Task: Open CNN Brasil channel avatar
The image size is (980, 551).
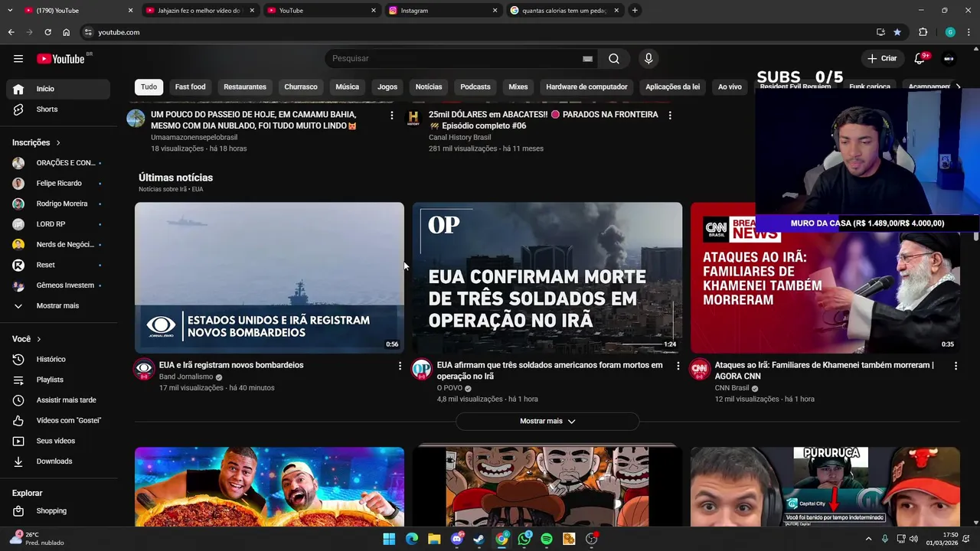Action: pyautogui.click(x=699, y=370)
